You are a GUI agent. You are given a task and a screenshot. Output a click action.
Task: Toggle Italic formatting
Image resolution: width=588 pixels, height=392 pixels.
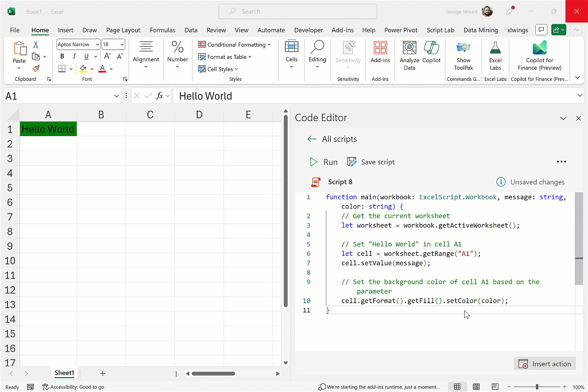[x=74, y=56]
